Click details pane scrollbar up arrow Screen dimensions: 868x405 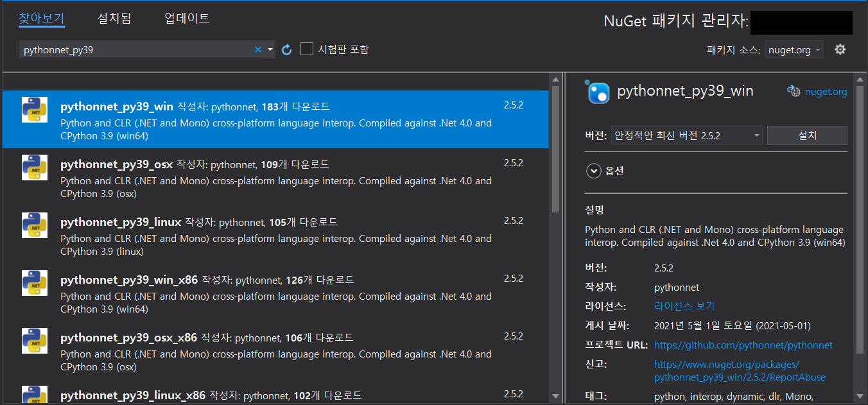point(860,79)
